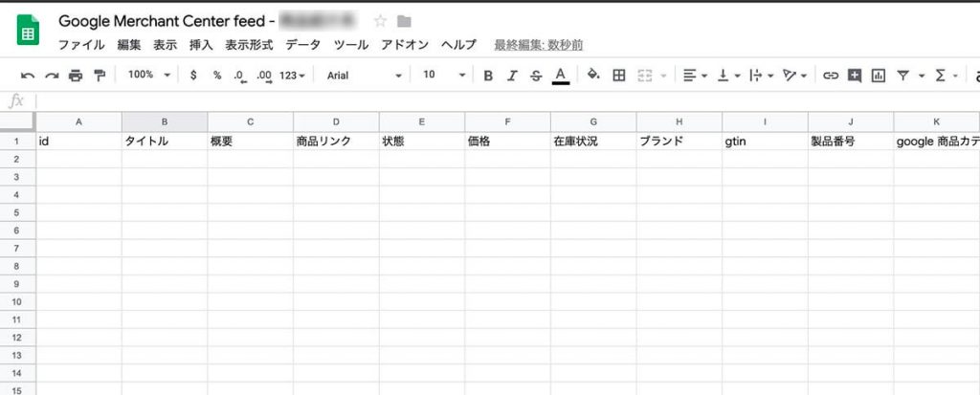Toggle strikethrough formatting

pyautogui.click(x=536, y=76)
